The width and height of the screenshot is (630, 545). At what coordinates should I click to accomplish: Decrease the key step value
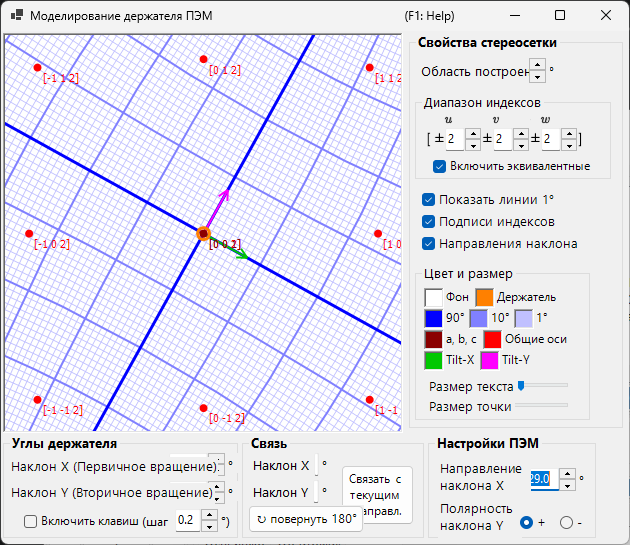click(209, 526)
